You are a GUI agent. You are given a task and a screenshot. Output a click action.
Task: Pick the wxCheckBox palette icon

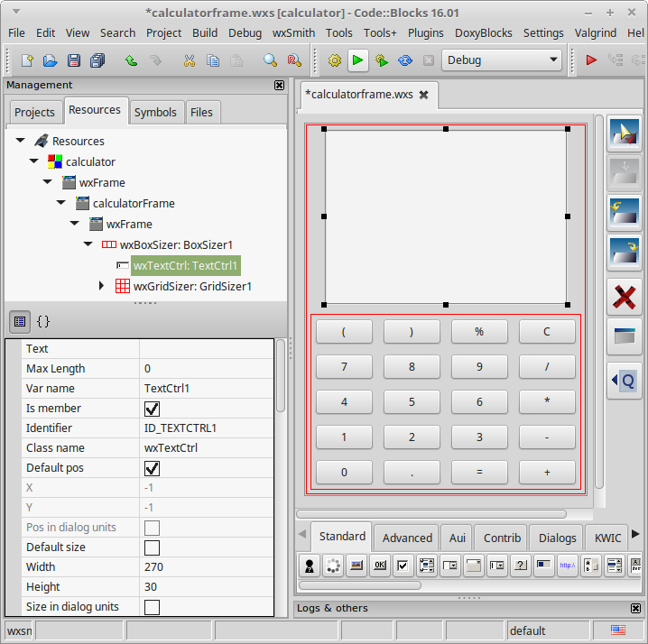tap(403, 566)
